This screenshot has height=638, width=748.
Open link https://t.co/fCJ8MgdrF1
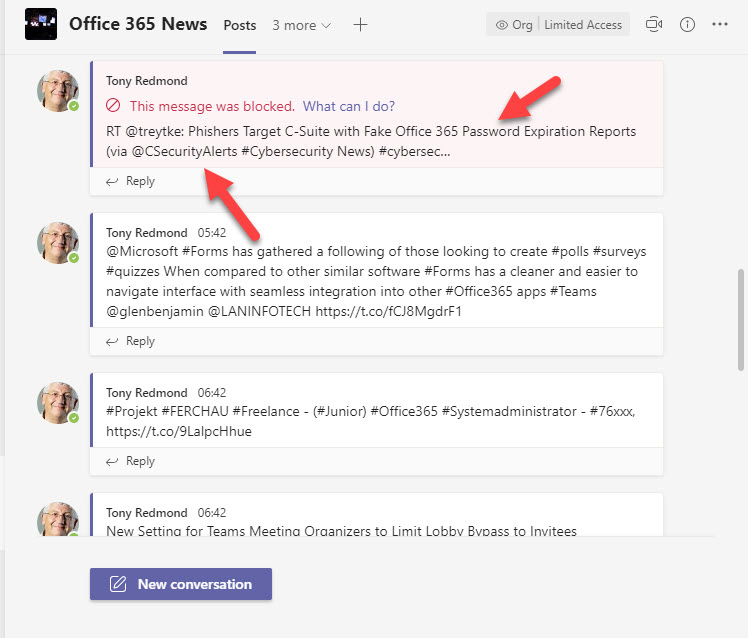(x=388, y=311)
